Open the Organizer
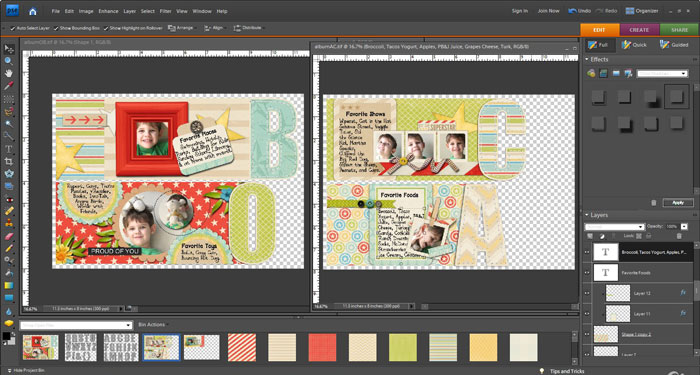Screen dimensions: 700x375 coord(642,11)
